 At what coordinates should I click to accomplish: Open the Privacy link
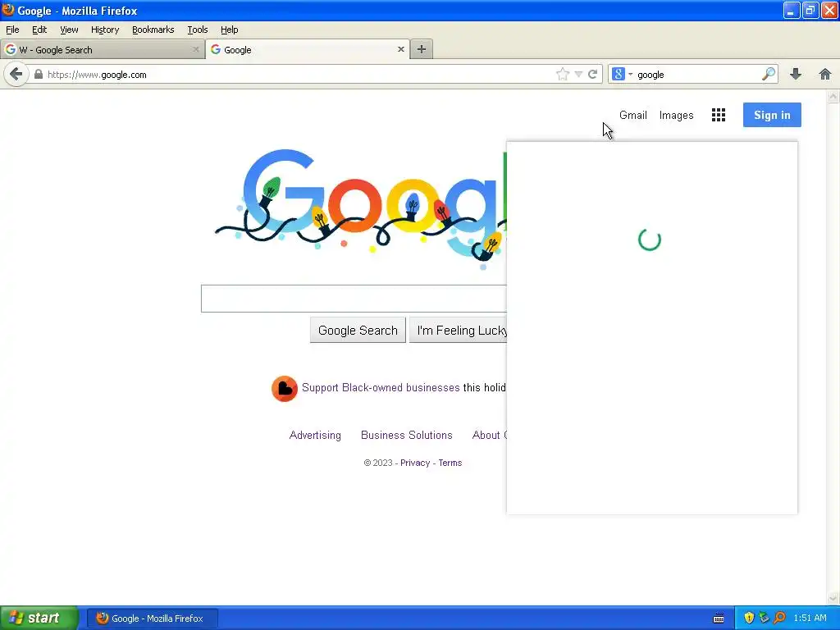coord(415,463)
